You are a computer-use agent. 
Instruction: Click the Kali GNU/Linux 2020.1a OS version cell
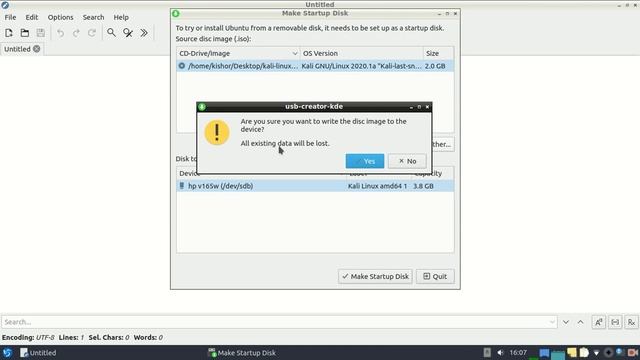pyautogui.click(x=362, y=66)
